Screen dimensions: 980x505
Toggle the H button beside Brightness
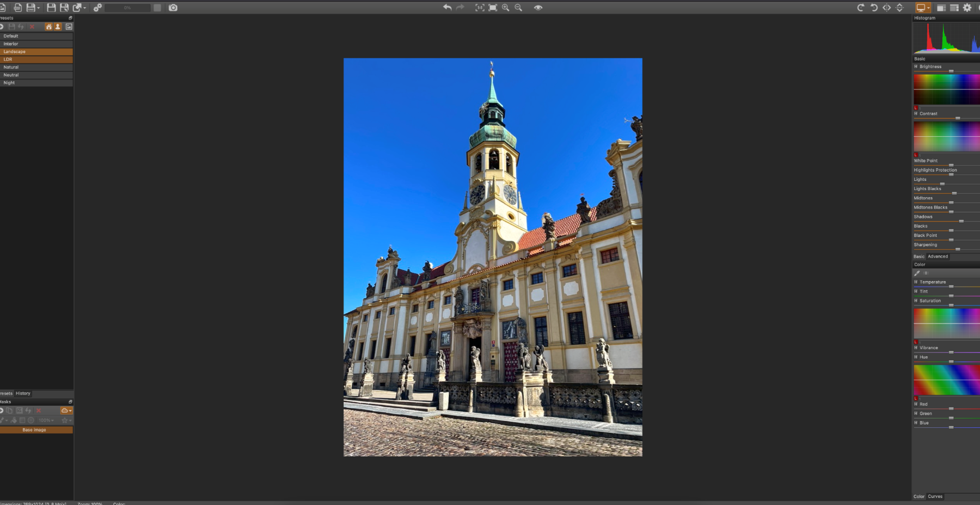coord(916,66)
